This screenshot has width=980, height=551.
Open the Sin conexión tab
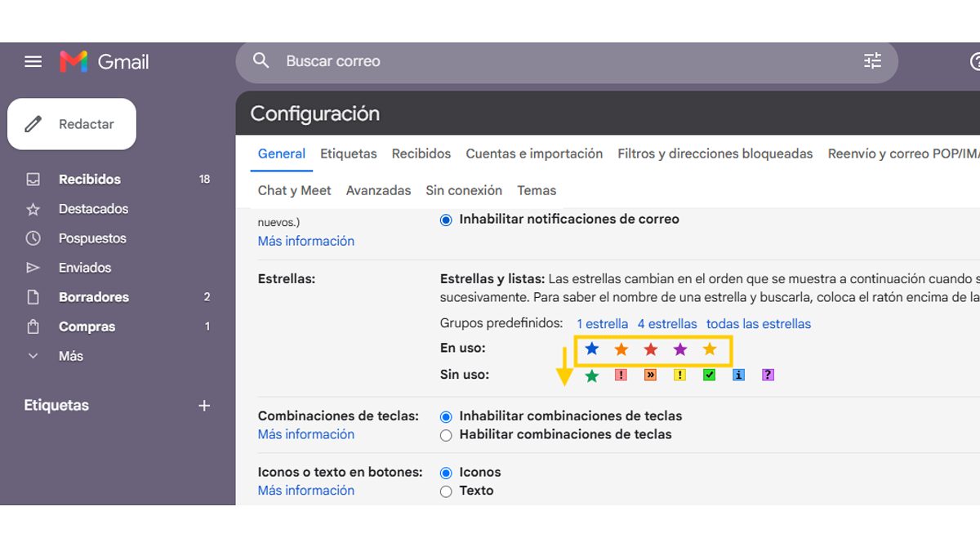coord(464,190)
